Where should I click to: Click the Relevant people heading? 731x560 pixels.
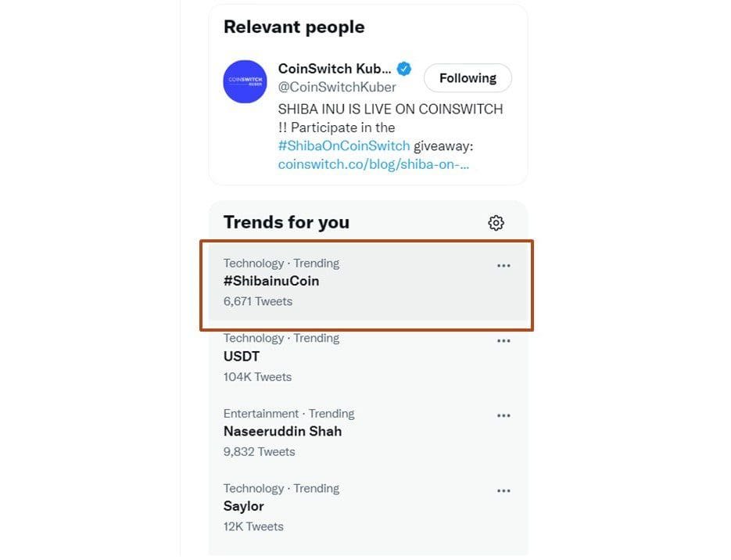click(x=294, y=27)
